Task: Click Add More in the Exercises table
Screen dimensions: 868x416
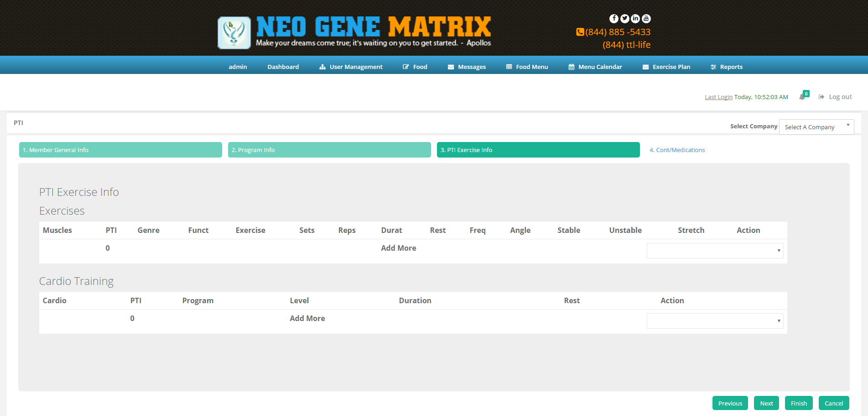Action: 399,248
